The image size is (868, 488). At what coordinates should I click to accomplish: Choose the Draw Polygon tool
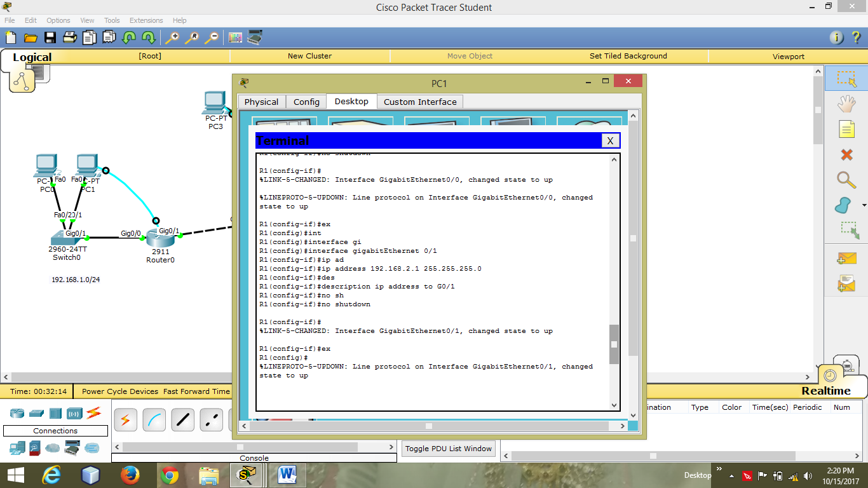pos(843,205)
